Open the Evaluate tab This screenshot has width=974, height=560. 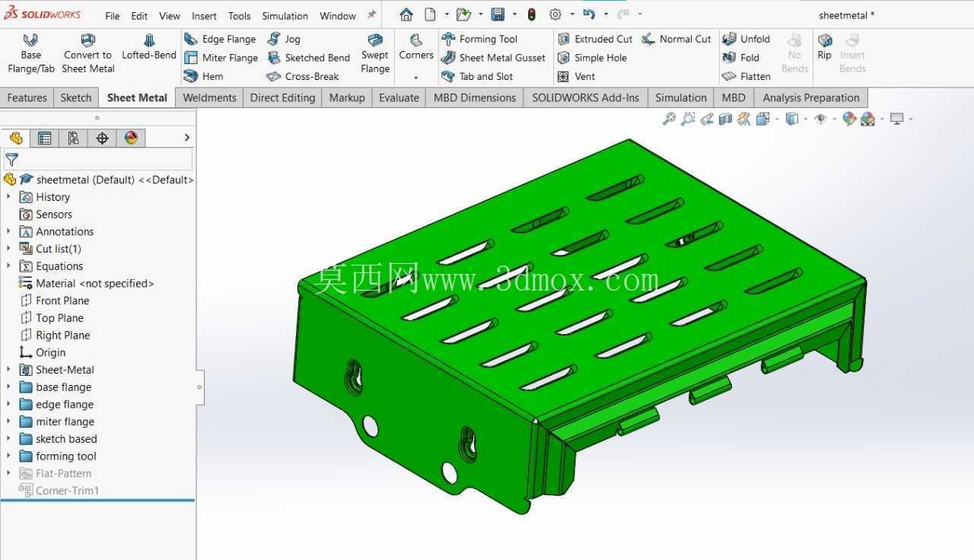click(399, 97)
